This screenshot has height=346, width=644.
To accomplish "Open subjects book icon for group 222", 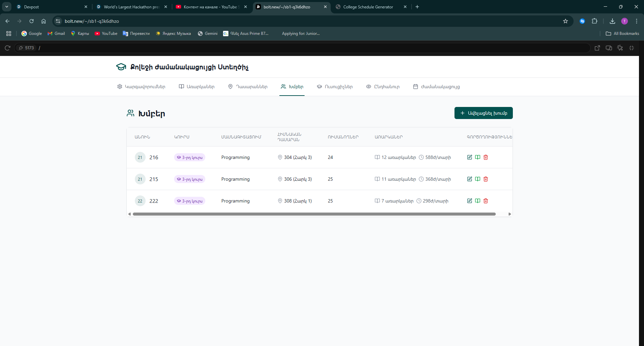I will pyautogui.click(x=478, y=201).
